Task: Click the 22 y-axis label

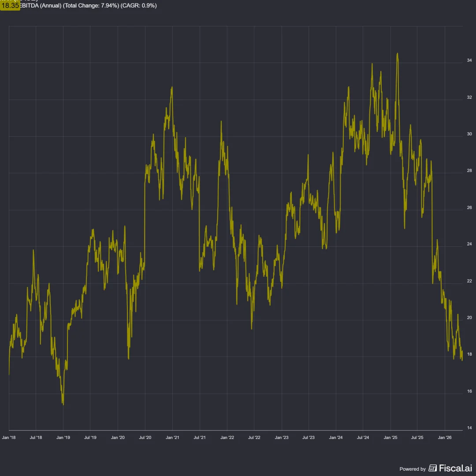Action: click(x=469, y=281)
